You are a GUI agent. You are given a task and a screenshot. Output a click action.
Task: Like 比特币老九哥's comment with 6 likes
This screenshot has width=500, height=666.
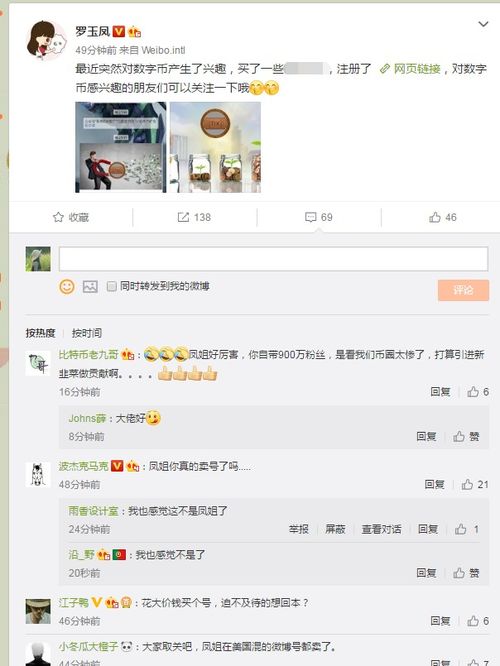[x=473, y=392]
